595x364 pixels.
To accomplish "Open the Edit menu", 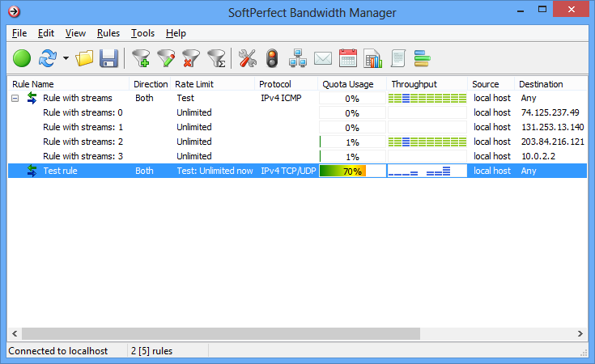I will (46, 33).
